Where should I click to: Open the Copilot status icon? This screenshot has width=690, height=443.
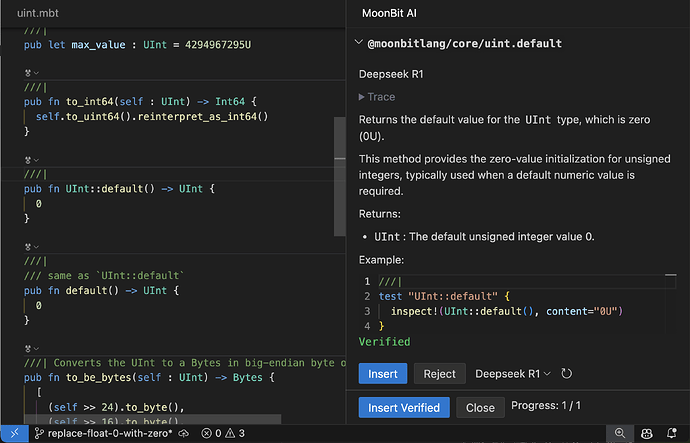click(x=646, y=433)
